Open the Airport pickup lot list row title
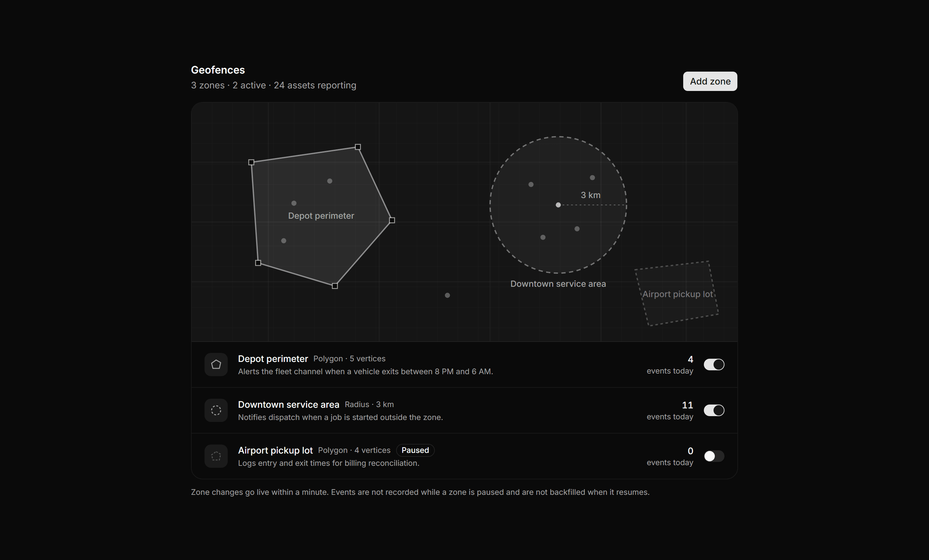 (x=275, y=450)
